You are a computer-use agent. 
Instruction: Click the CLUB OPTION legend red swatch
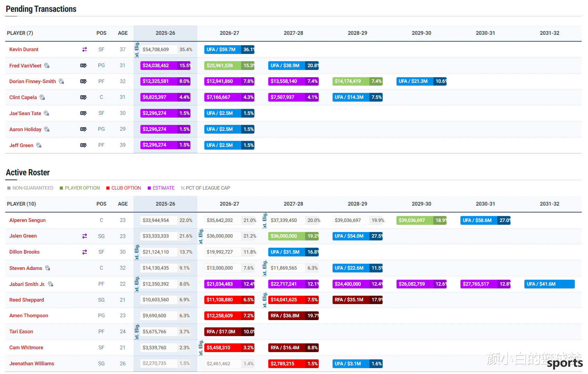tap(108, 188)
